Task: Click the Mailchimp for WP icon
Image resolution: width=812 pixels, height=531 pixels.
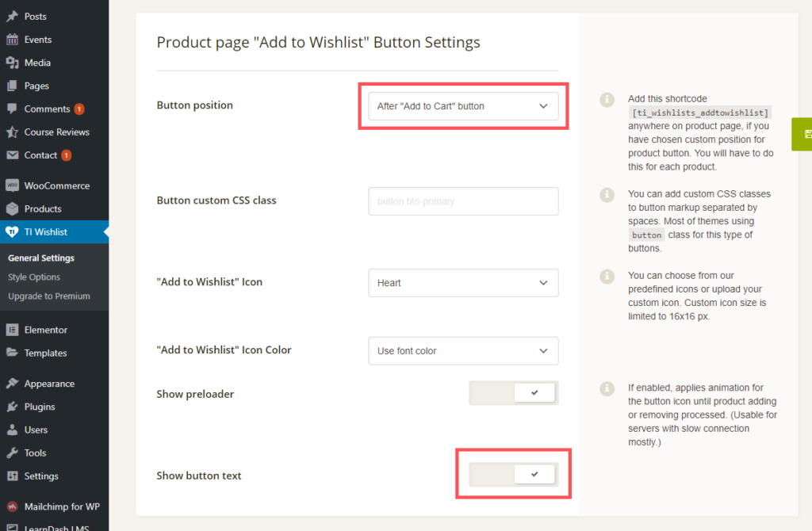Action: point(12,506)
